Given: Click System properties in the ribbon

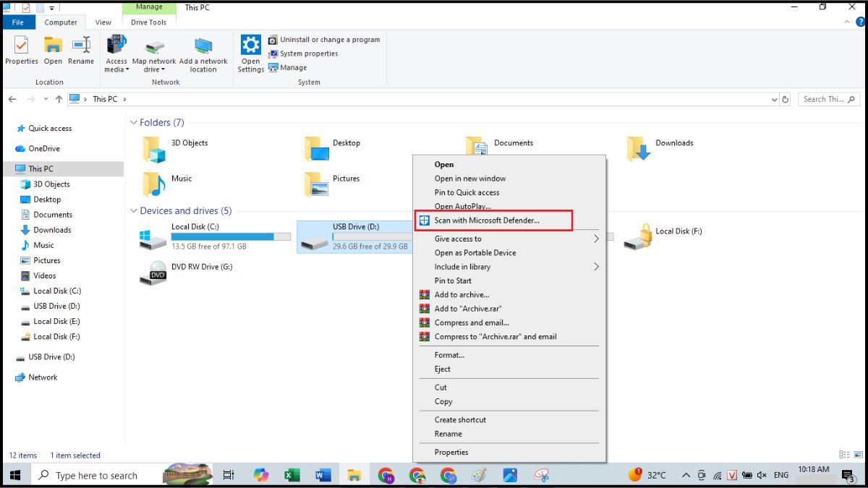Looking at the screenshot, I should 303,53.
